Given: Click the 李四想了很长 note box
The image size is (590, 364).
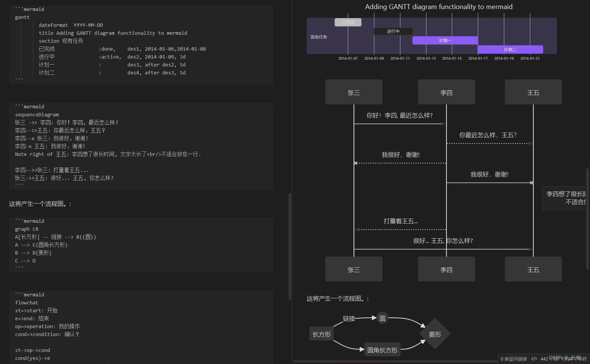Looking at the screenshot, I should click(x=564, y=198).
